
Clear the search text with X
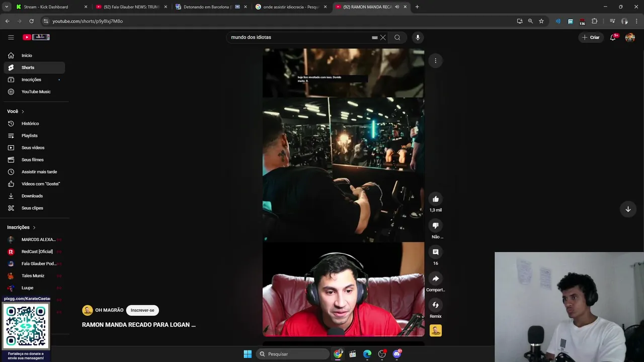(x=383, y=37)
